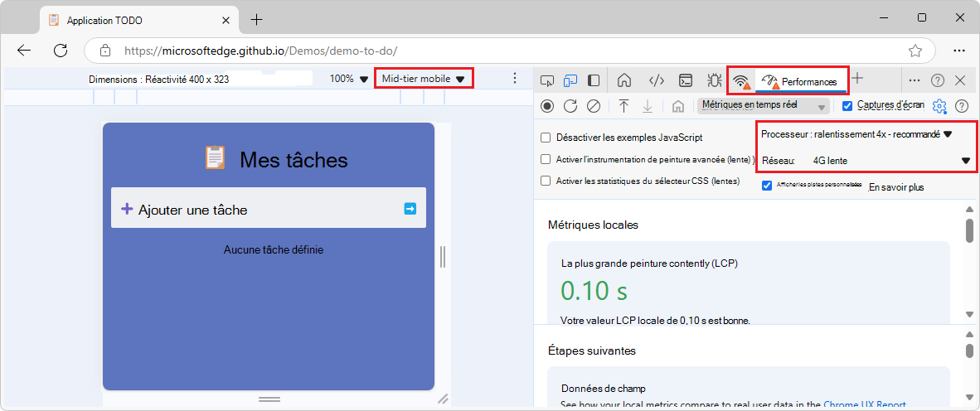Viewport: 980px width, 411px height.
Task: Click the performance panel help icon
Action: [x=962, y=106]
